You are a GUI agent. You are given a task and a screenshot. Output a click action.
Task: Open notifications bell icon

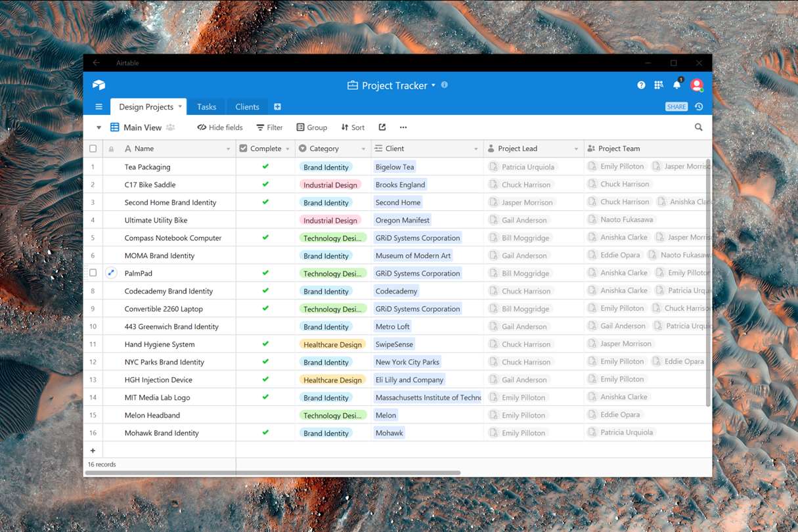[676, 85]
